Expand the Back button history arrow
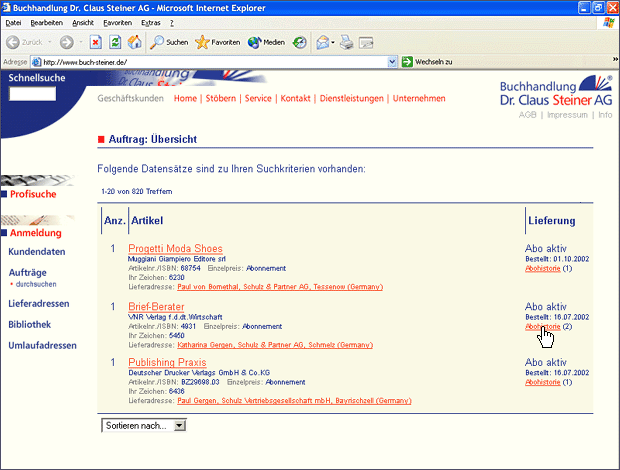The width and height of the screenshot is (620, 470). [x=50, y=42]
